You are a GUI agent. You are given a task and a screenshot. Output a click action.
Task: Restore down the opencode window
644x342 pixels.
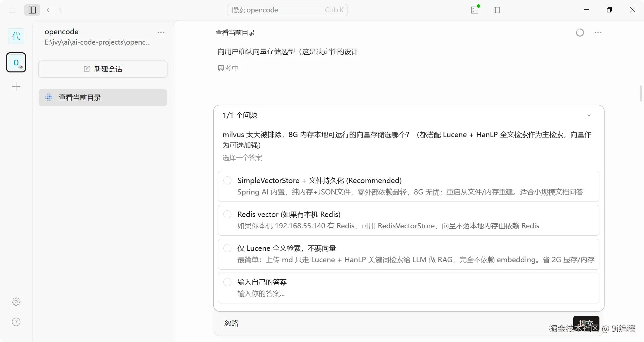click(609, 10)
